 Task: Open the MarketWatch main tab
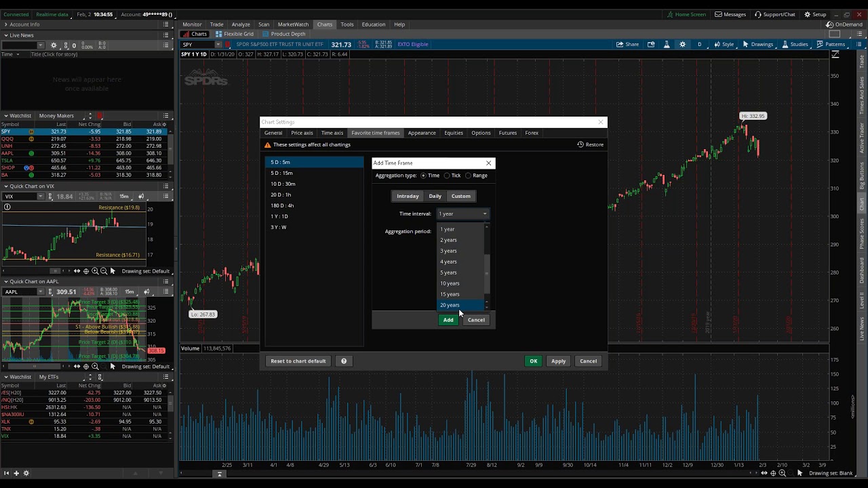pos(293,24)
